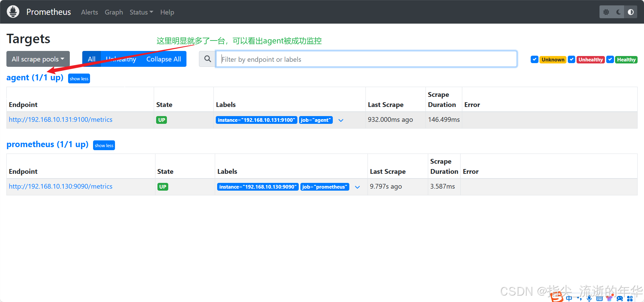Select browser-preferred contrast theme icon

coord(631,12)
